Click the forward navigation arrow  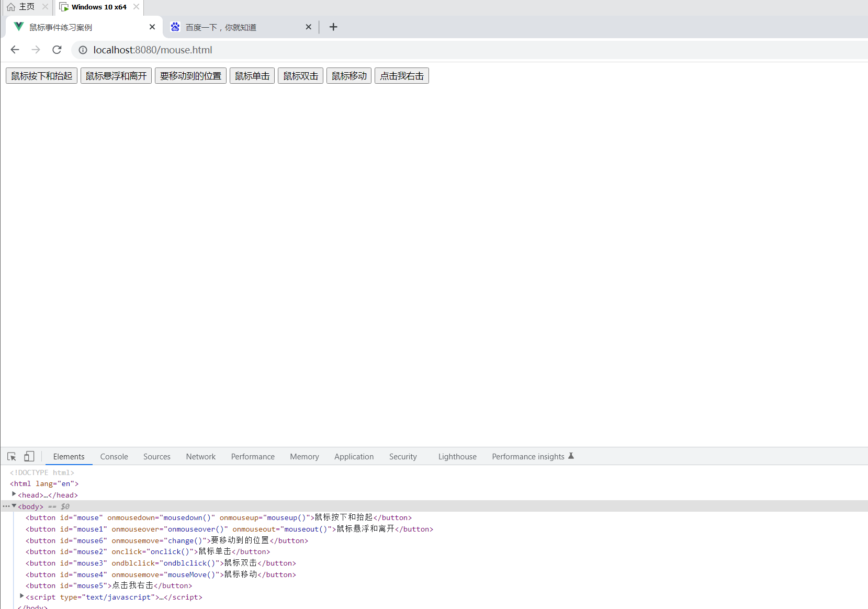click(36, 50)
